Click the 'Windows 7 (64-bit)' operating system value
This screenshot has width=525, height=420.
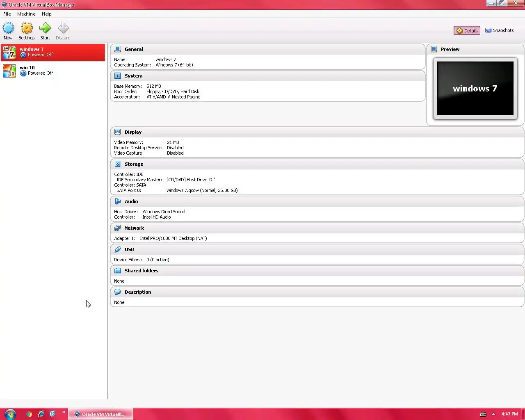[174, 65]
